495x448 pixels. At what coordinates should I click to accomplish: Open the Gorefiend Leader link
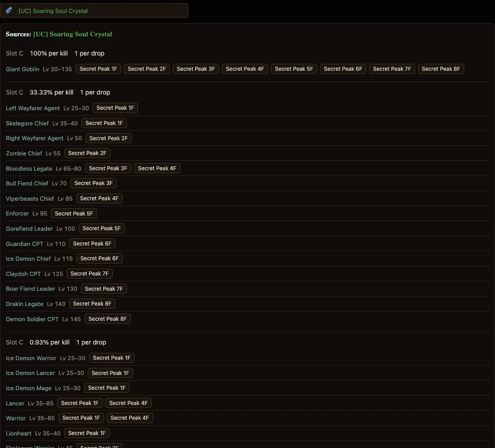coord(29,229)
